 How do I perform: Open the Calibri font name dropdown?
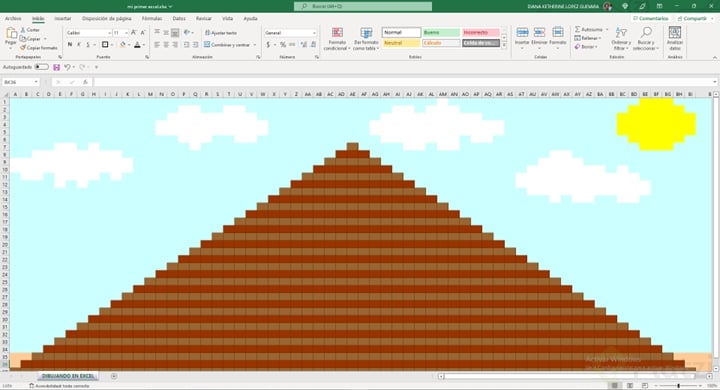tap(109, 33)
